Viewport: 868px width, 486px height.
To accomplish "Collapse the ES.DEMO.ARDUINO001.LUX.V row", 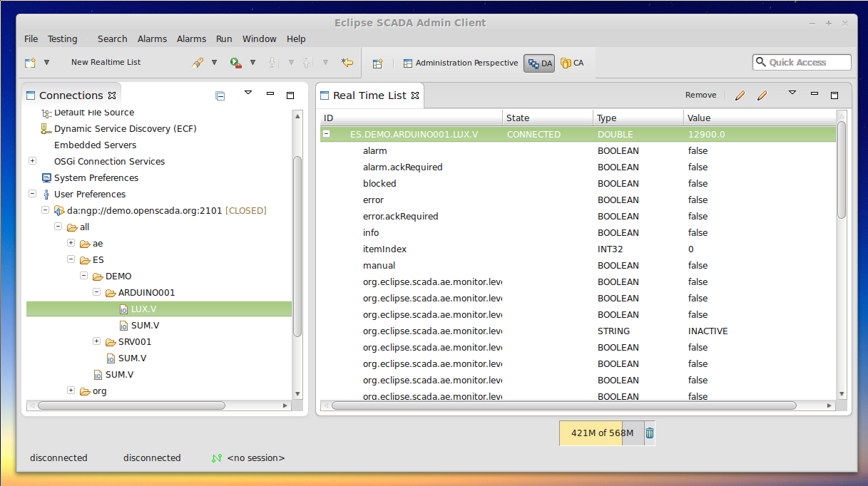I will tap(326, 133).
